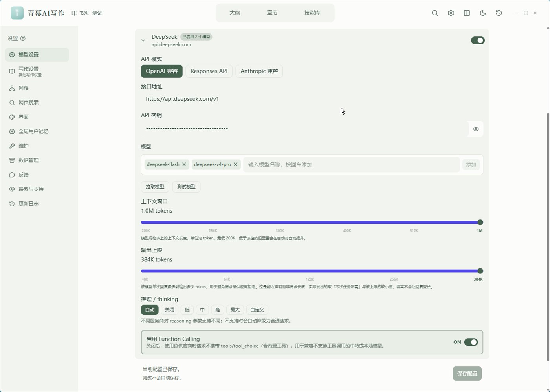
Task: Open 数据管理 in the sidebar
Action: coord(37,160)
